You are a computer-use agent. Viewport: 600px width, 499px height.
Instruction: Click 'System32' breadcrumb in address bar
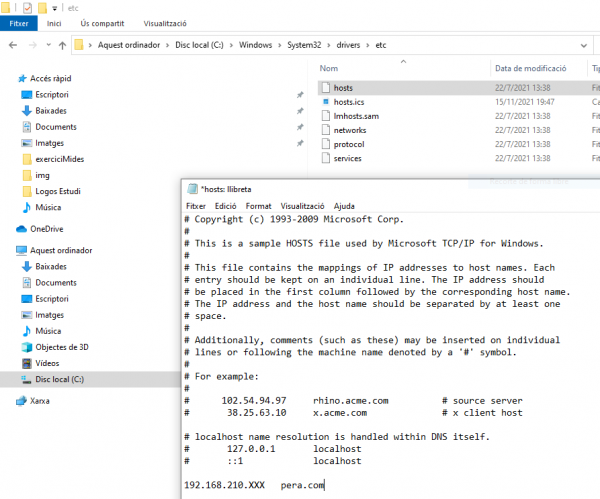click(304, 45)
